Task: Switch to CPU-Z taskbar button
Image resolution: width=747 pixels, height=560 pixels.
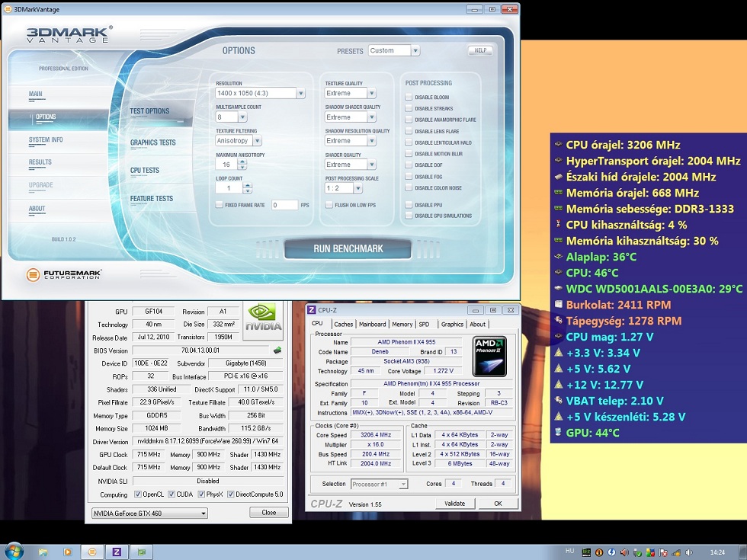Action: (x=117, y=552)
